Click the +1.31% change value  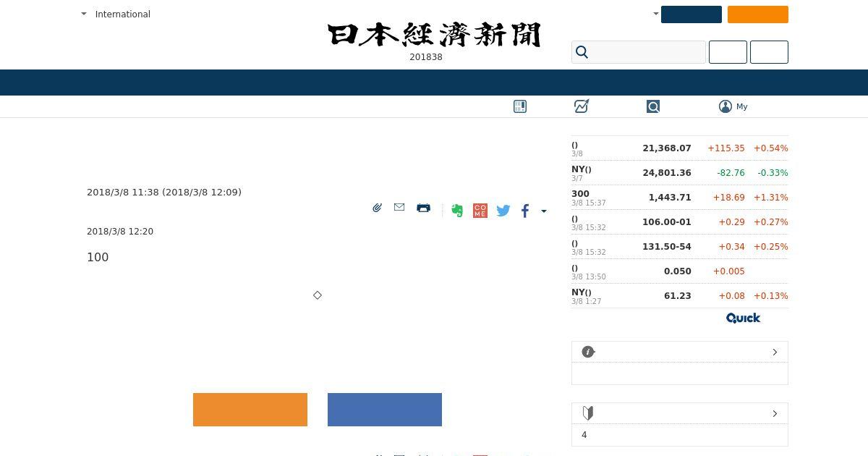tap(771, 197)
